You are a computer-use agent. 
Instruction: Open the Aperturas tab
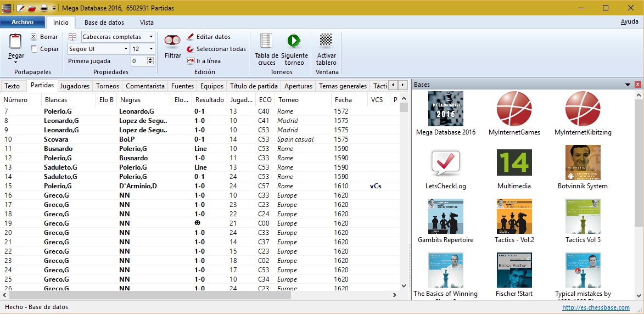pyautogui.click(x=299, y=86)
